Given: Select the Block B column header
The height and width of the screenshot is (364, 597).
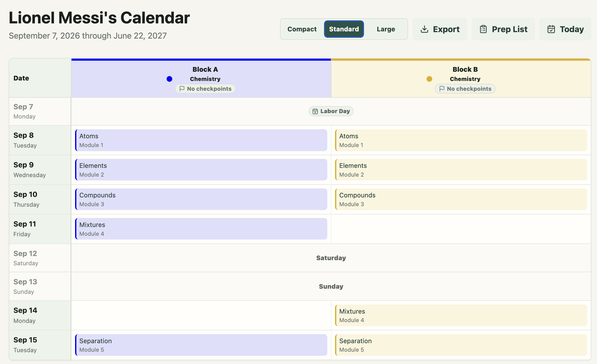Looking at the screenshot, I should click(x=461, y=78).
